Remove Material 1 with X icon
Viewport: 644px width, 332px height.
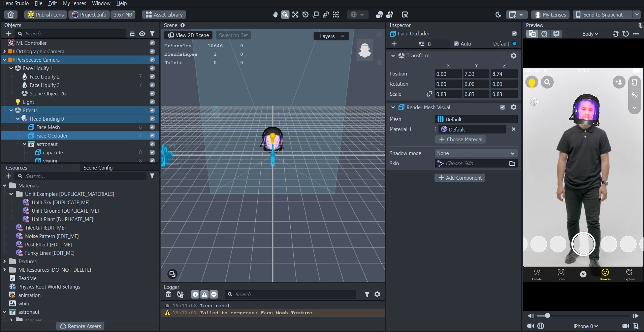tap(513, 129)
